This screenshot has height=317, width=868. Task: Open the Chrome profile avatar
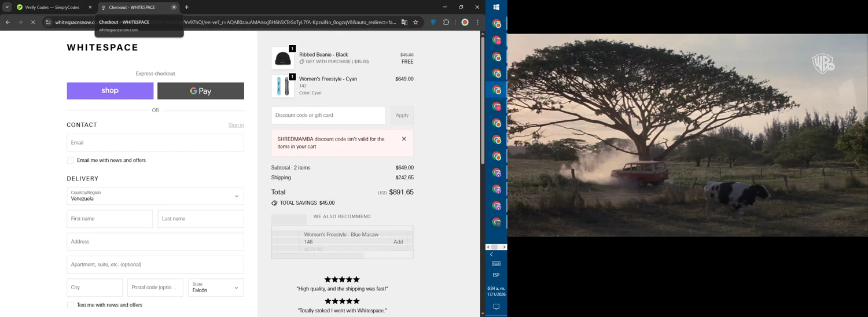465,23
